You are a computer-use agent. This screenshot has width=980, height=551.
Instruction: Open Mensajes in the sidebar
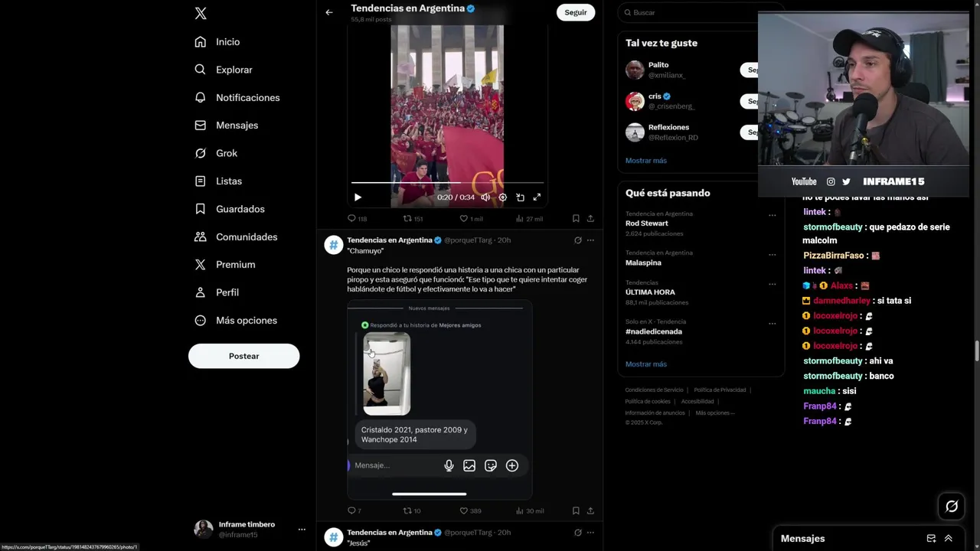point(227,126)
